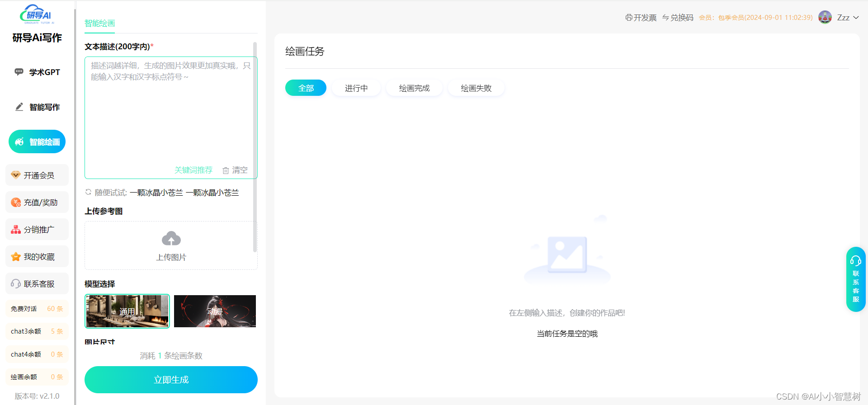Image resolution: width=868 pixels, height=405 pixels.
Task: Click the user avatar picture
Action: click(x=825, y=17)
